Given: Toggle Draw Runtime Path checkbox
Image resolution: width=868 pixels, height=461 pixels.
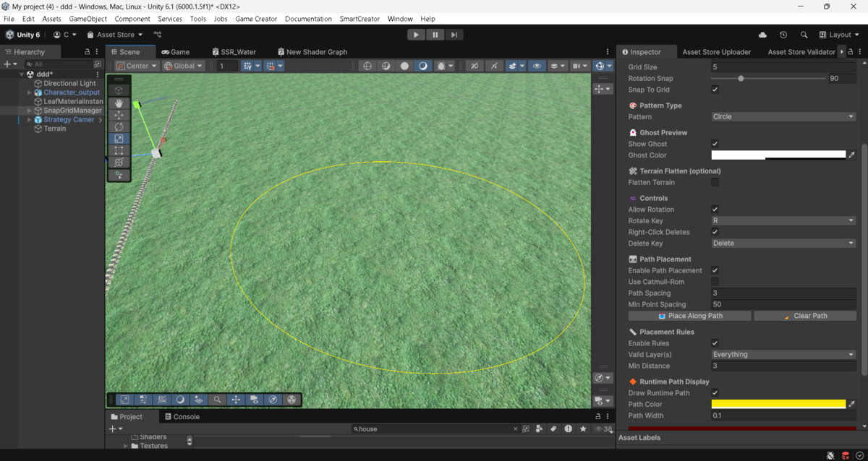Looking at the screenshot, I should pyautogui.click(x=715, y=393).
